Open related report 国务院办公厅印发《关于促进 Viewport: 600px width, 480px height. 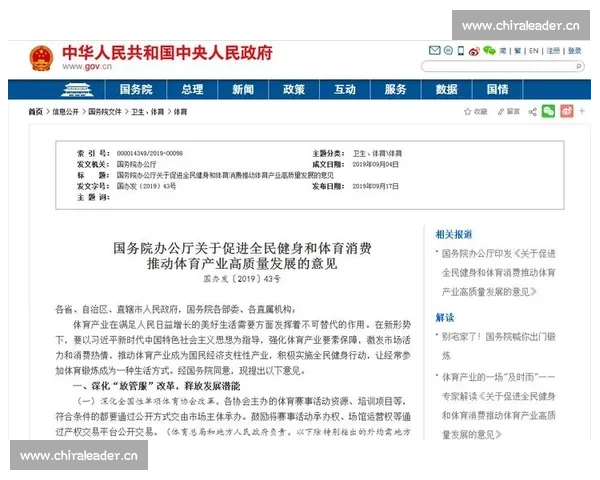click(x=498, y=273)
